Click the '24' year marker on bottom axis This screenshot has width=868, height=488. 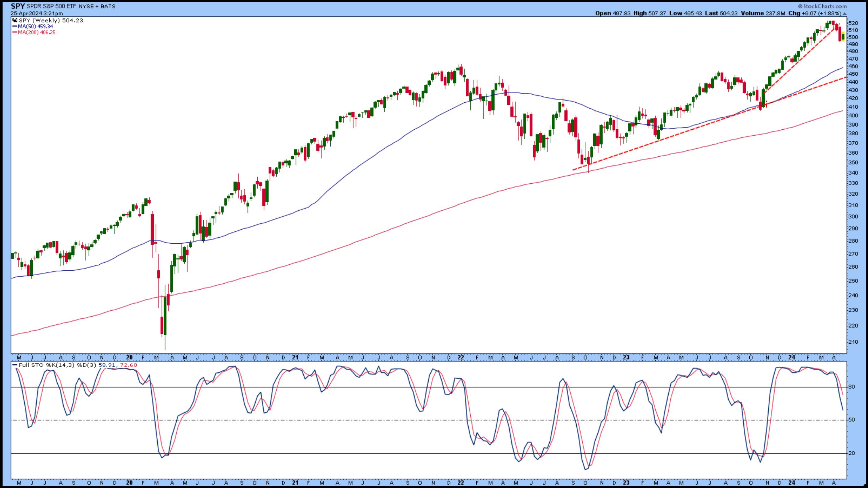pos(791,483)
